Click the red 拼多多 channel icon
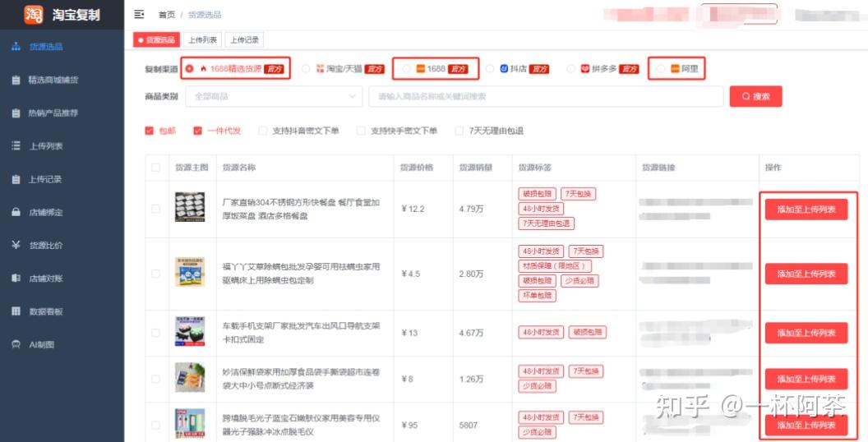868x442 pixels. tap(585, 68)
